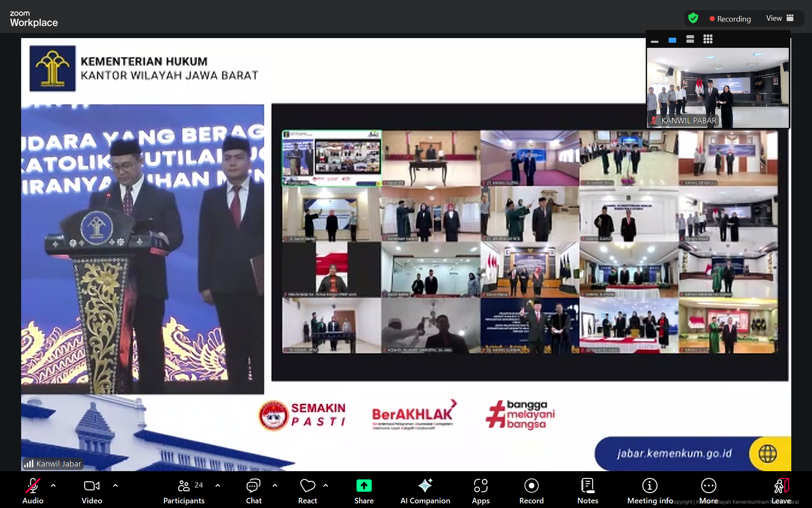Expand the video options chevron
The image size is (812, 508).
115,486
